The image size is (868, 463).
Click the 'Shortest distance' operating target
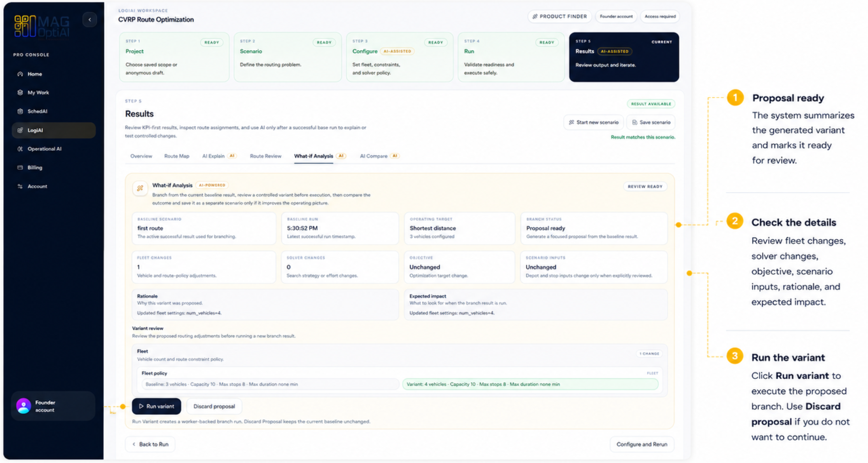[433, 228]
